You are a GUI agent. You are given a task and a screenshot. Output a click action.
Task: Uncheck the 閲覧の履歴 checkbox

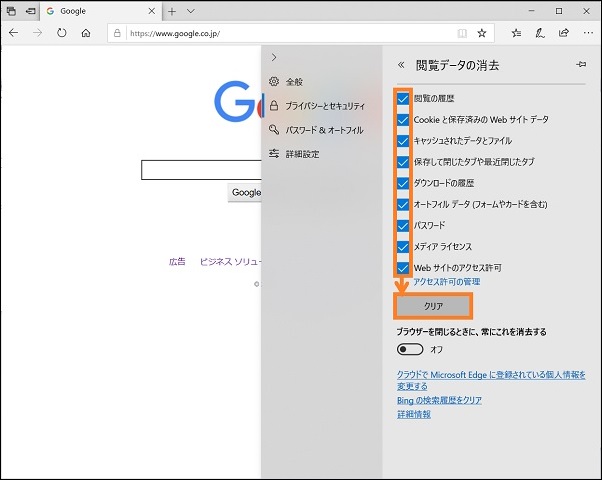(403, 100)
